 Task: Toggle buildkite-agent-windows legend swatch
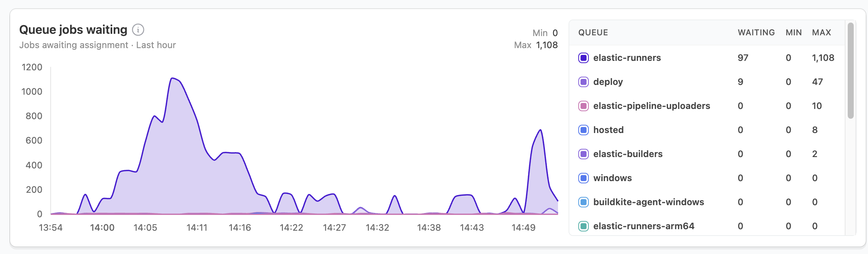pyautogui.click(x=583, y=202)
